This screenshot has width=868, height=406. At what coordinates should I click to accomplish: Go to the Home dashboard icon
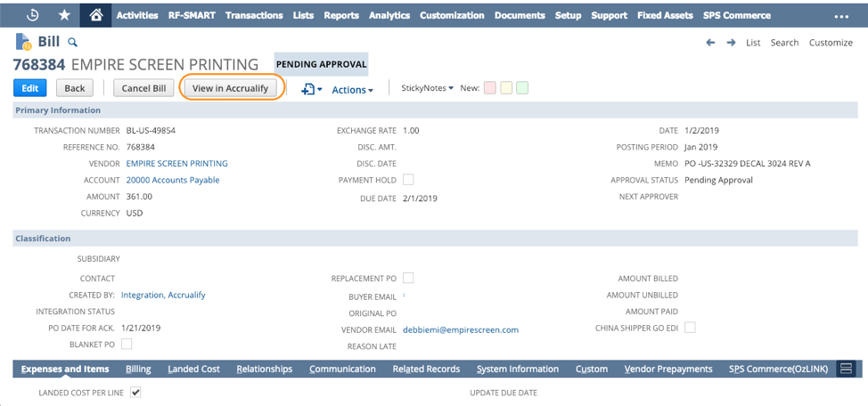[x=95, y=15]
